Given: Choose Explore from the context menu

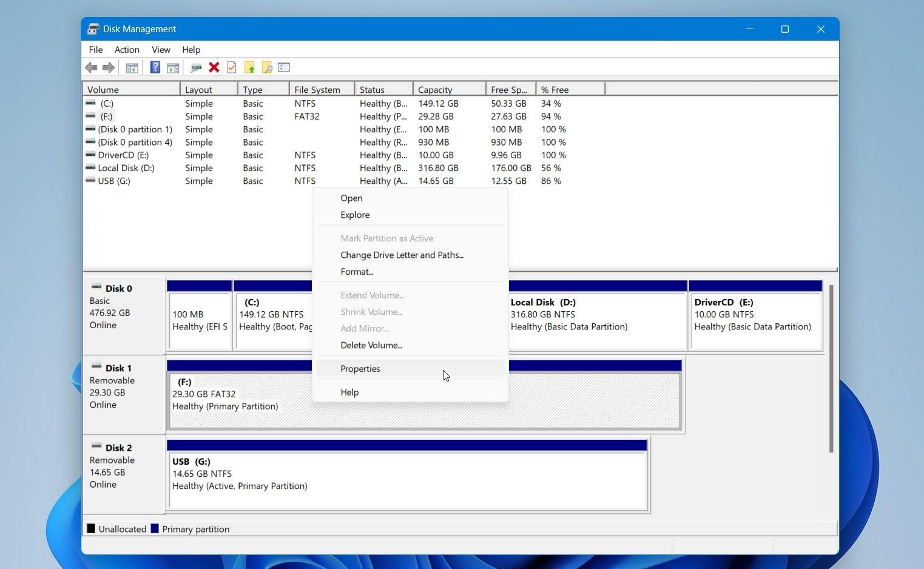Looking at the screenshot, I should (410, 215).
